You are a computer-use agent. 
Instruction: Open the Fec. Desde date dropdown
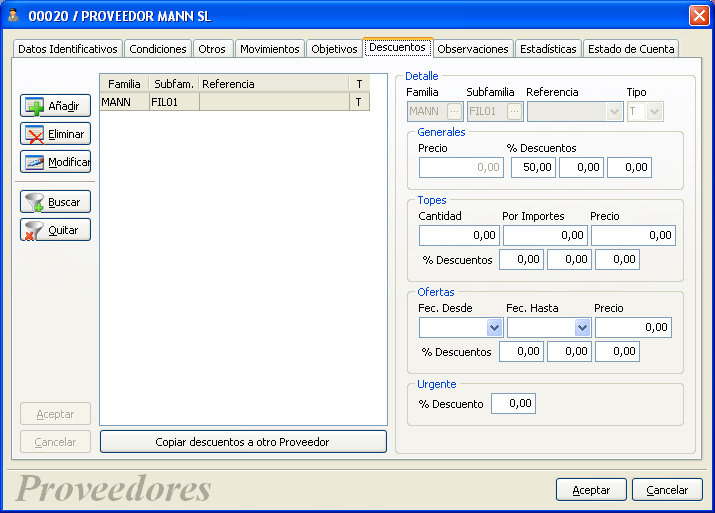point(494,327)
